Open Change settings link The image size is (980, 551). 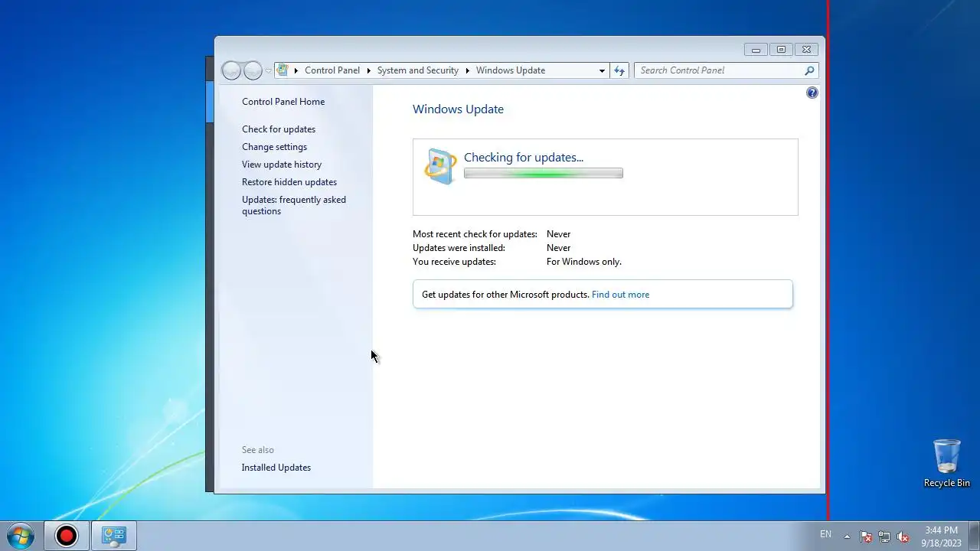coord(274,147)
